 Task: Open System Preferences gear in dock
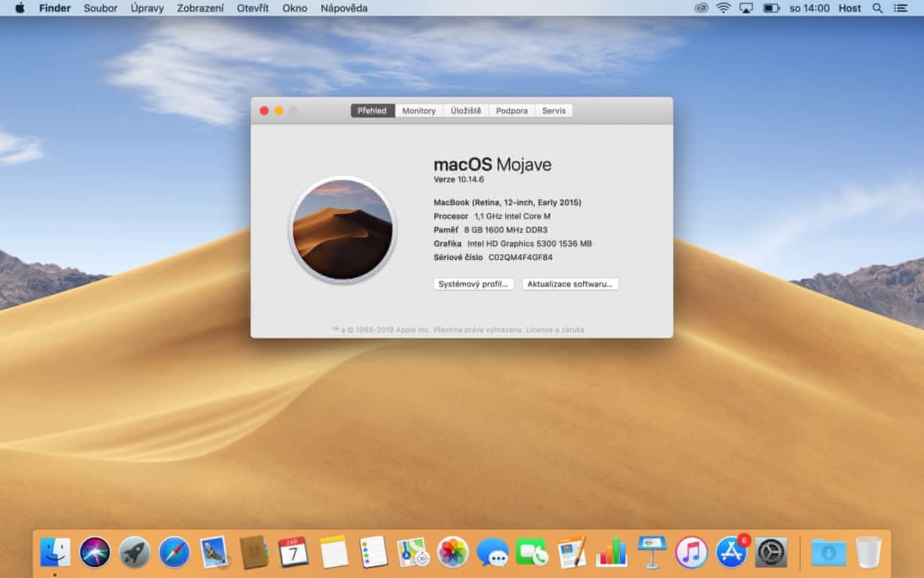pos(771,553)
